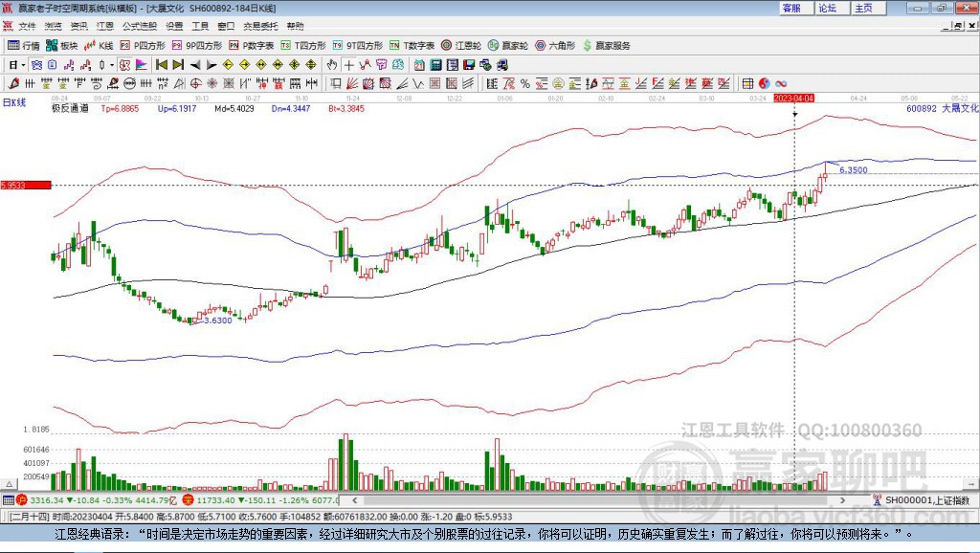Open the P数字表 tool
Image resolution: width=980 pixels, height=553 pixels.
[252, 46]
